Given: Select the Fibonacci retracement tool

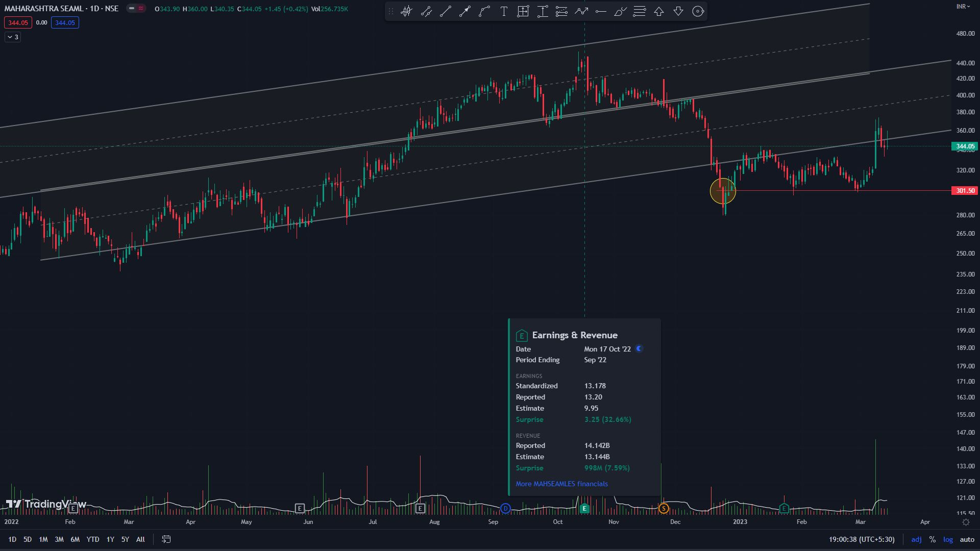Looking at the screenshot, I should [561, 11].
